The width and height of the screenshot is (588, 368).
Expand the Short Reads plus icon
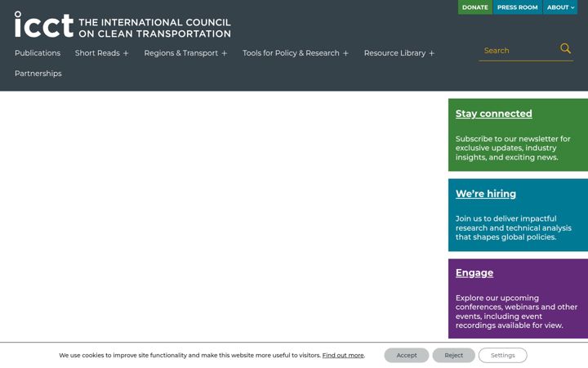click(x=126, y=53)
